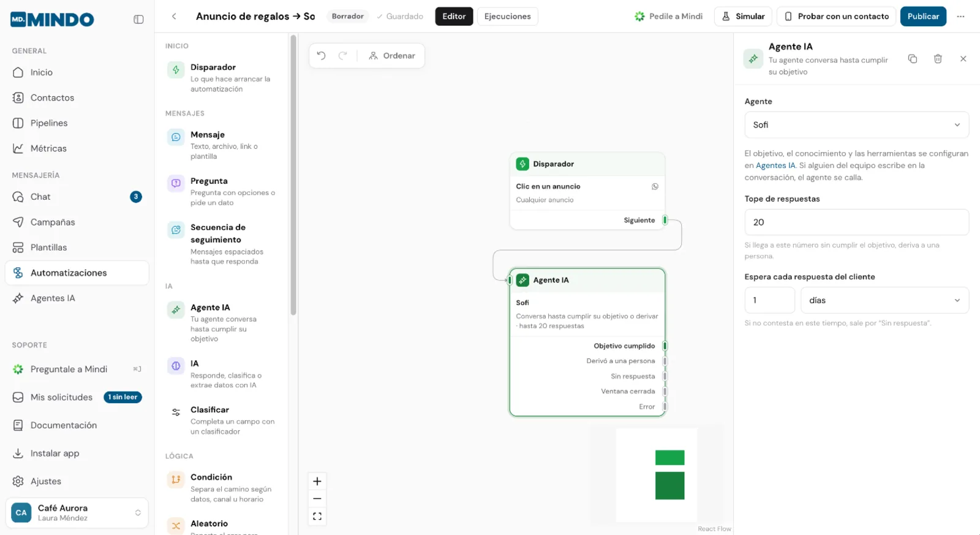Open the días time unit dropdown

(884, 300)
